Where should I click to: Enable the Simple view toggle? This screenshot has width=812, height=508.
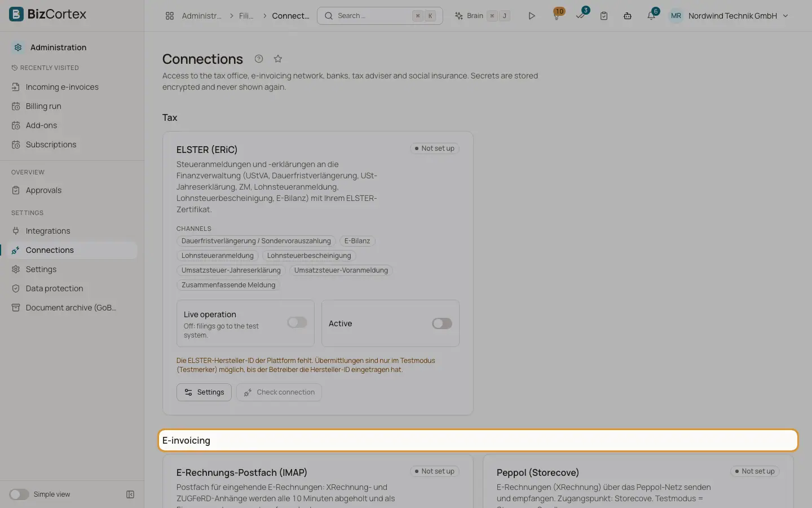point(19,494)
